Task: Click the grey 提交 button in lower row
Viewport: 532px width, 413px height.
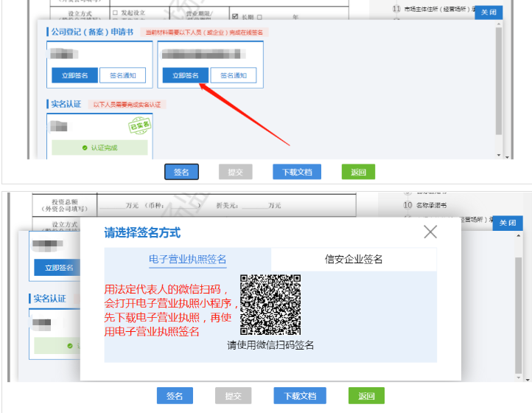Action: pos(234,396)
